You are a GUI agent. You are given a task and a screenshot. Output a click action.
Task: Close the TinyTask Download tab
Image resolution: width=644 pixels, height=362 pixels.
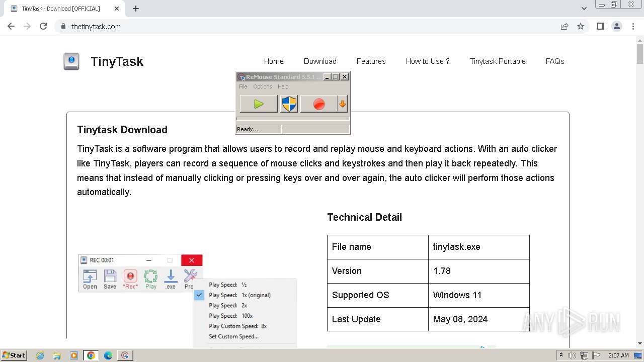coord(117,9)
